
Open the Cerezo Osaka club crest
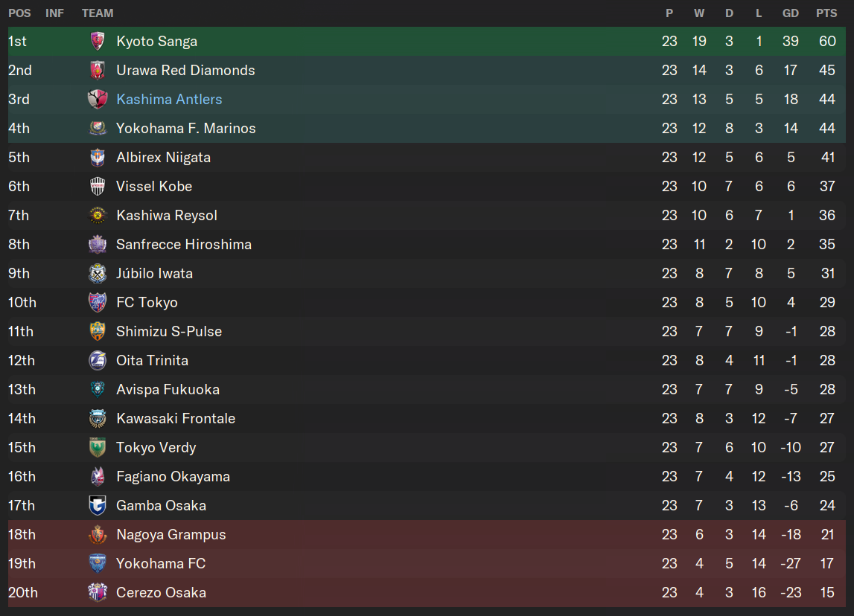point(98,593)
